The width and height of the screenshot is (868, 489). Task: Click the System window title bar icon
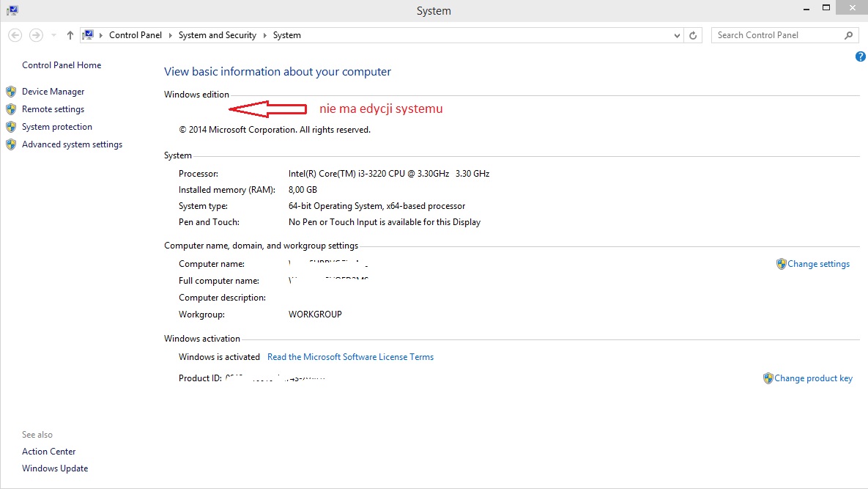(12, 10)
